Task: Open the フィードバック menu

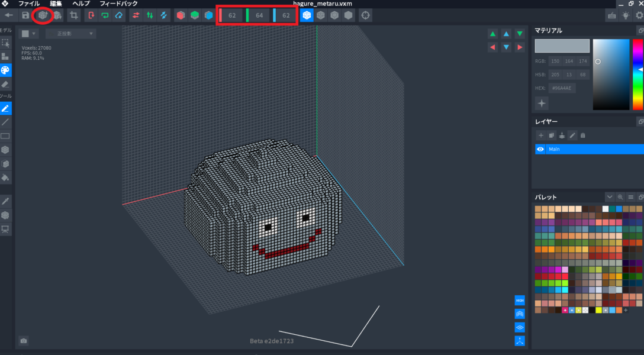Action: pos(118,4)
